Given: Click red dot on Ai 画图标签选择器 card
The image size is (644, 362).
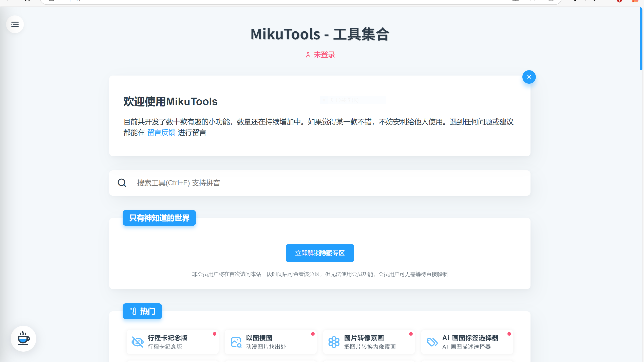Looking at the screenshot, I should pos(509,334).
